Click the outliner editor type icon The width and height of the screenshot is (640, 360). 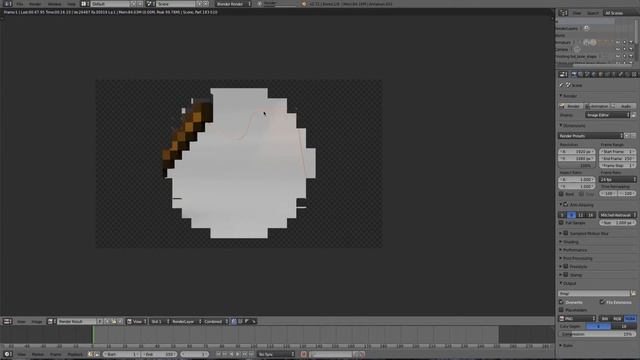click(x=564, y=13)
